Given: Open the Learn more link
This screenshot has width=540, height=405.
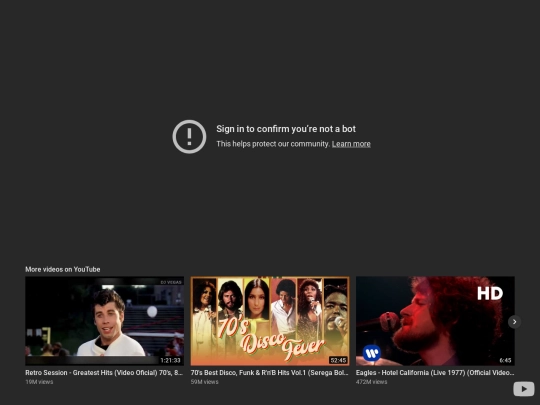Looking at the screenshot, I should pyautogui.click(x=351, y=144).
